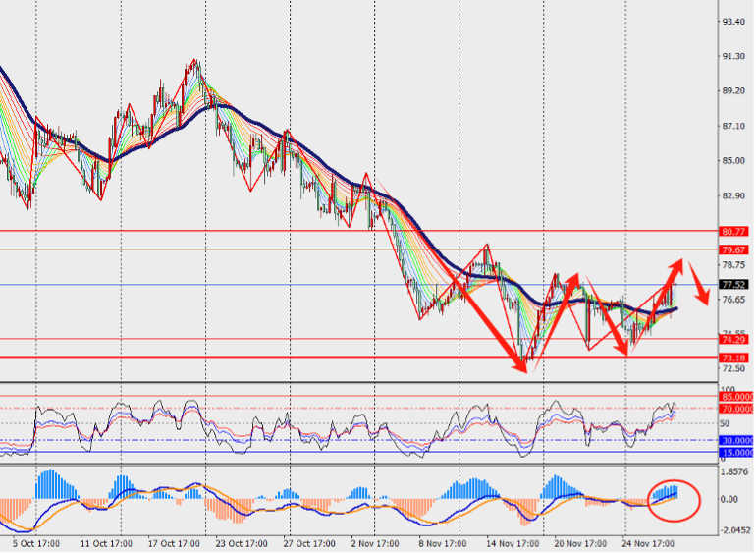Viewport: 756px width, 553px height.
Task: Select the red 80.77 level tag
Action: click(x=733, y=232)
